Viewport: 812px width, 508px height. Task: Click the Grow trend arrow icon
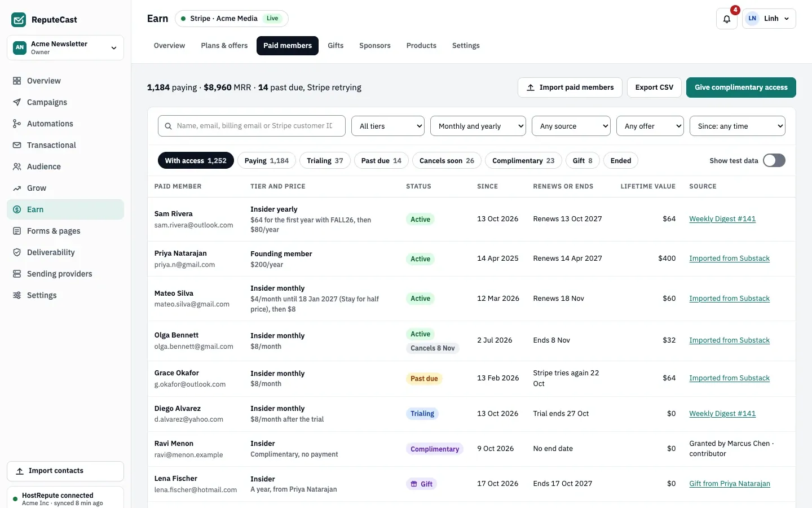[x=17, y=188]
